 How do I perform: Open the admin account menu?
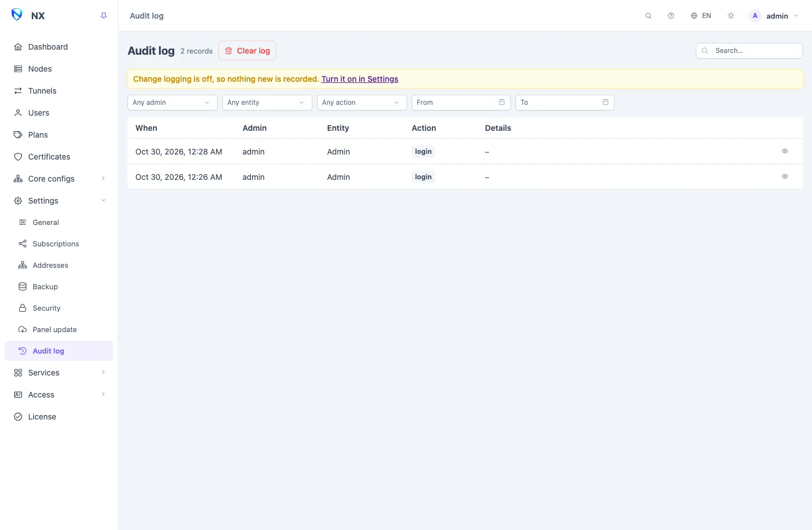773,16
